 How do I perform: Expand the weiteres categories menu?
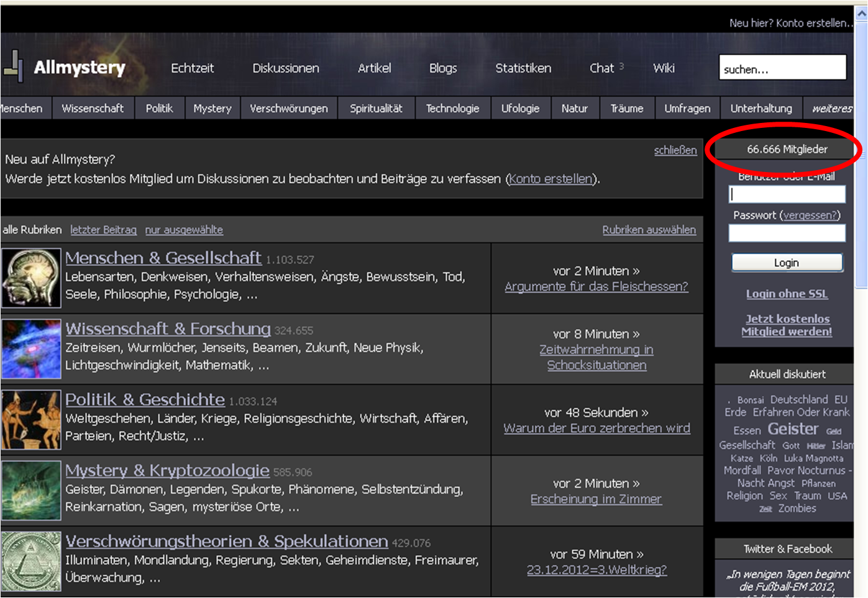[831, 108]
